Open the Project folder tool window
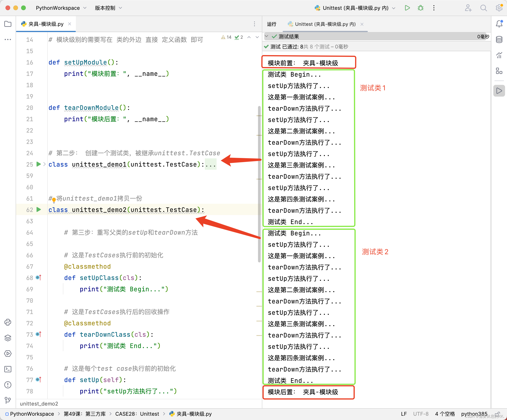The height and width of the screenshot is (420, 507). tap(8, 24)
